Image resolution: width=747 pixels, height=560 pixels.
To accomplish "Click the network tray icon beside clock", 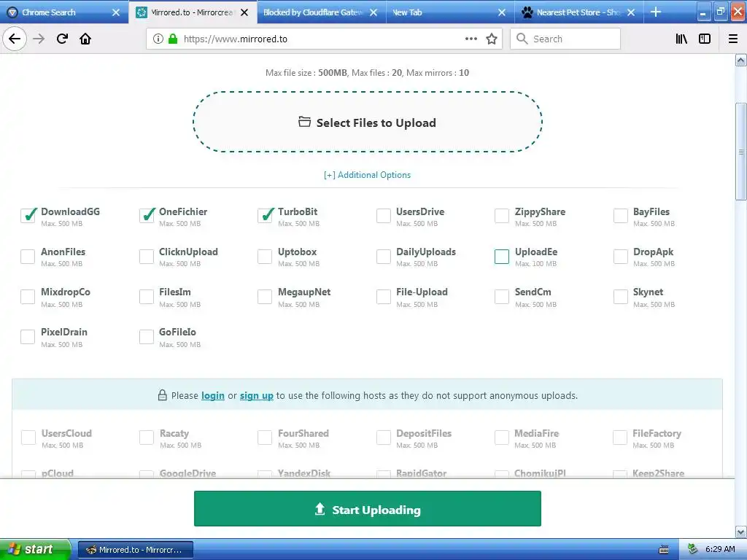I will pos(693,550).
